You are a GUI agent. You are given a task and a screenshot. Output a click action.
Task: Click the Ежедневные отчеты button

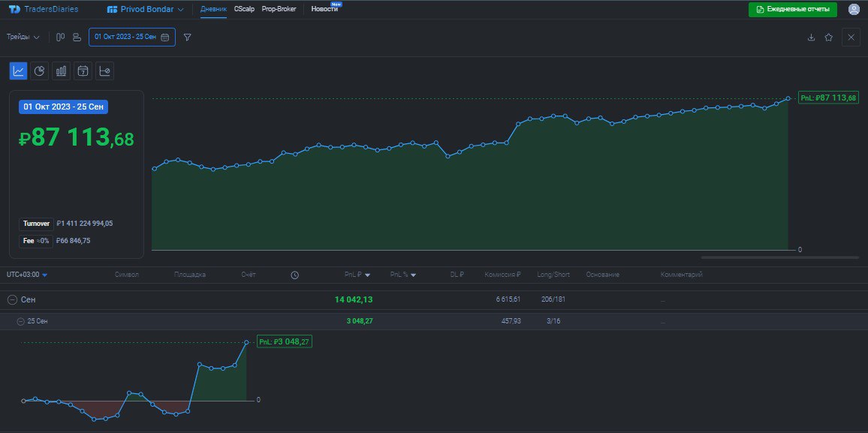point(793,10)
